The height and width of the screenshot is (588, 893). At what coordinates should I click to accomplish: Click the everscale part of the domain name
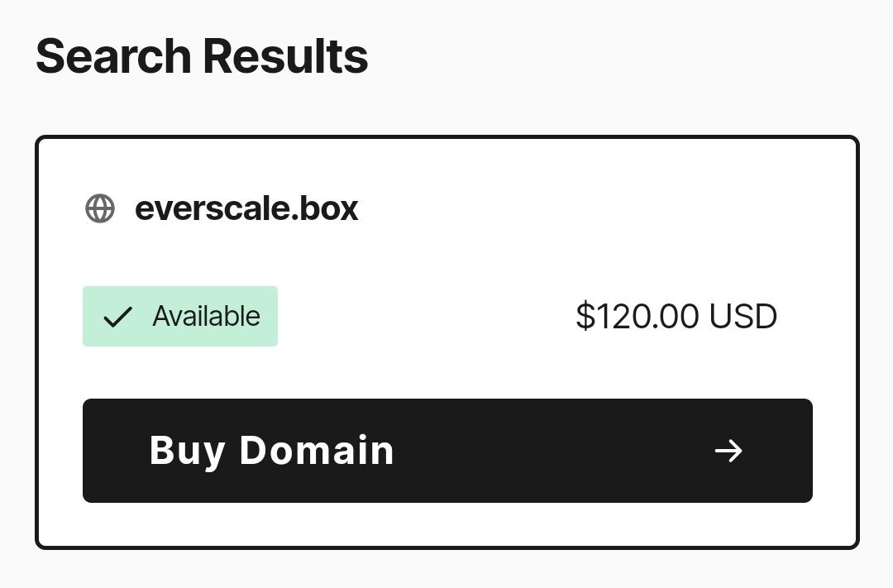tap(213, 208)
